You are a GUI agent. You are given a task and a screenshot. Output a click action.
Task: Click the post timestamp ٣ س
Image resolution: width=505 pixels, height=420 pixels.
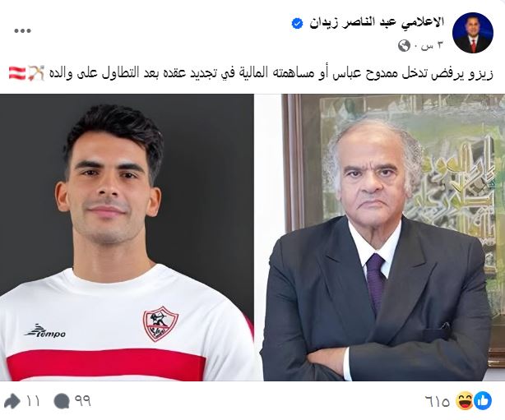click(433, 46)
